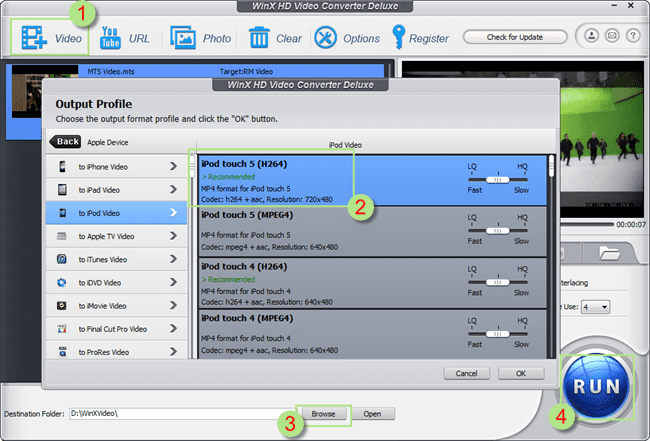Click the Photo slideshow icon

point(183,38)
